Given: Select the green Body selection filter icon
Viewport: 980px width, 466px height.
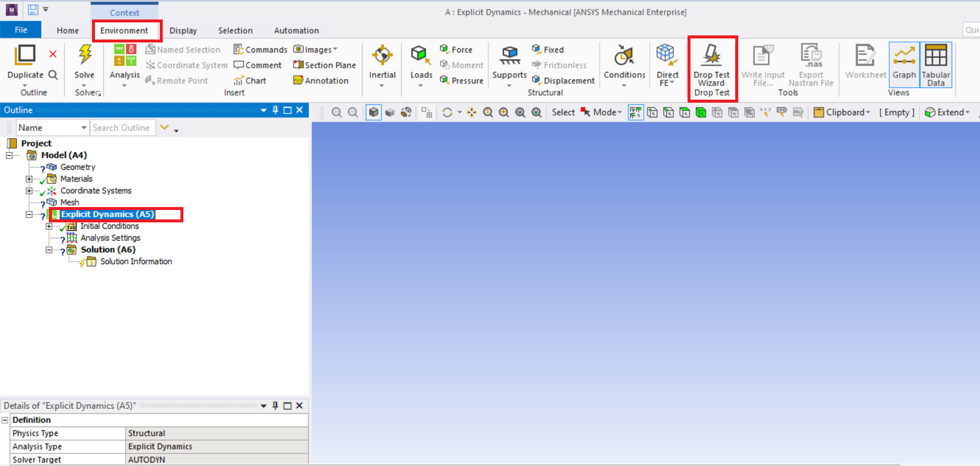Looking at the screenshot, I should (701, 112).
